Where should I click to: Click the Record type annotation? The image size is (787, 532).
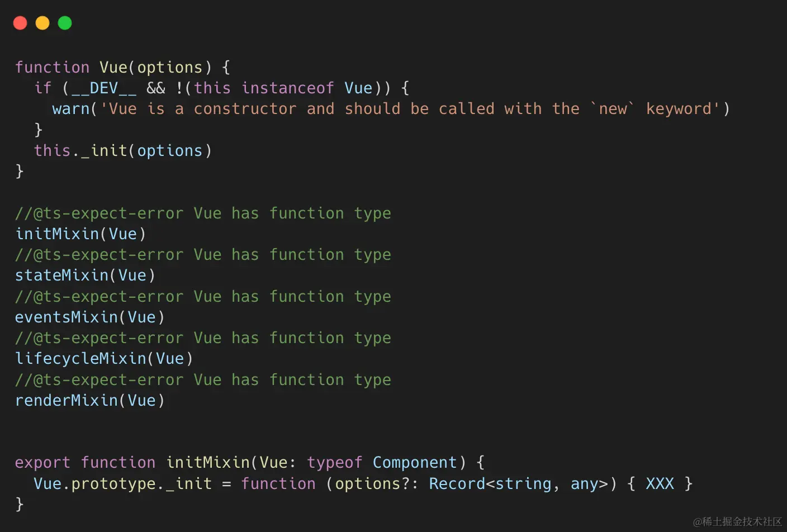[457, 484]
